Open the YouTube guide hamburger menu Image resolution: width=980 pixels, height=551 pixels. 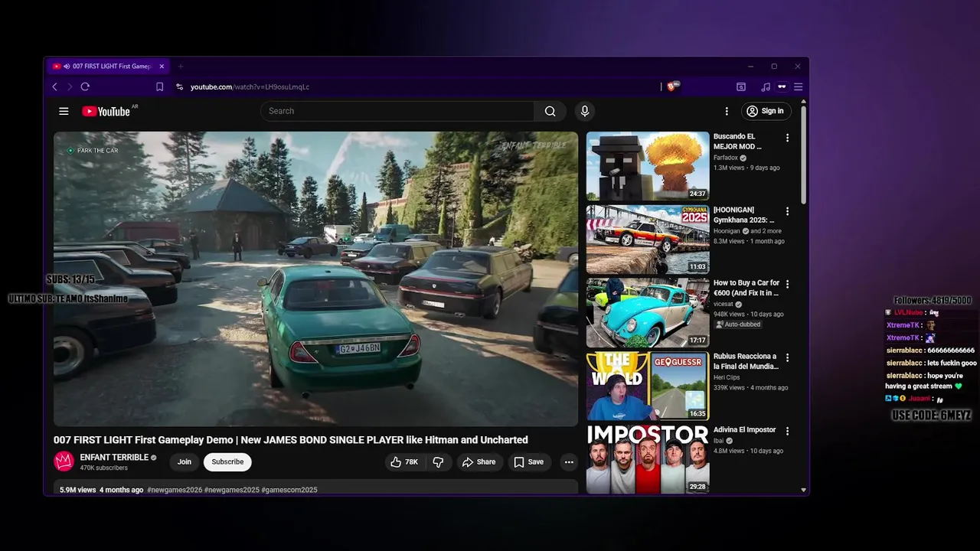(64, 111)
